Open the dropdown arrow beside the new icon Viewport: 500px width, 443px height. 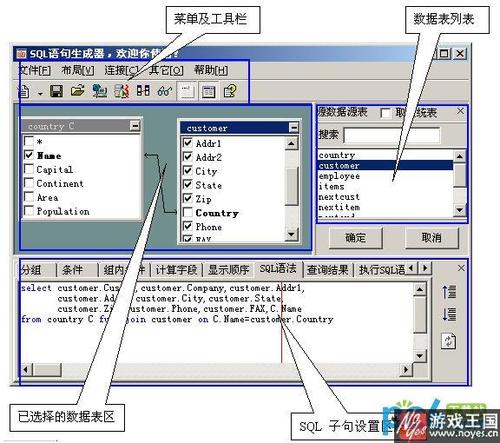point(40,94)
